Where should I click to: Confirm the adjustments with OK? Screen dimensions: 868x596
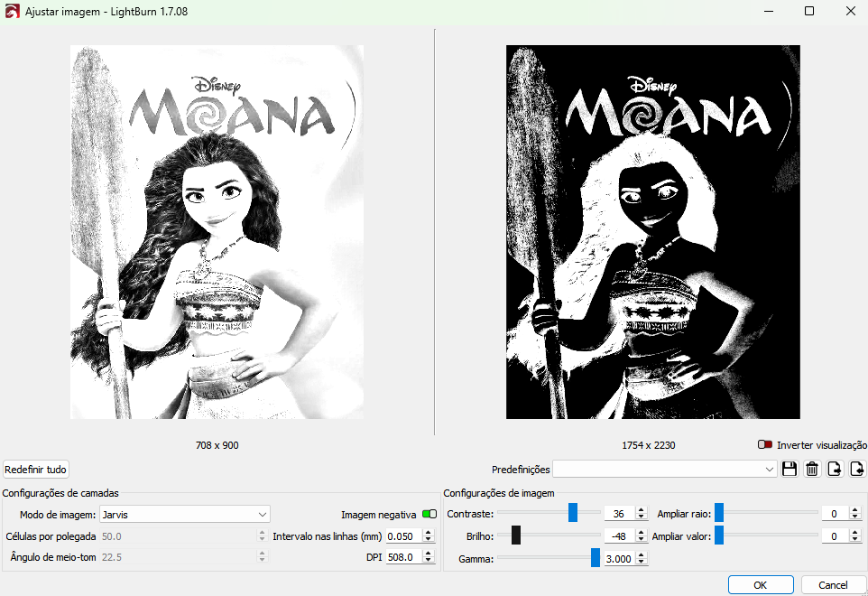click(761, 584)
